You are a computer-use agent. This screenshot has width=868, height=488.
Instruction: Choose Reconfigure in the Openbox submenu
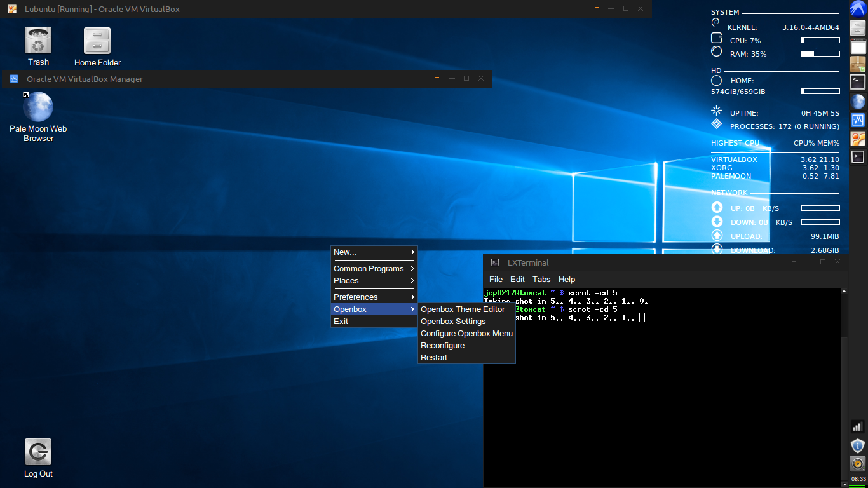tap(466, 346)
